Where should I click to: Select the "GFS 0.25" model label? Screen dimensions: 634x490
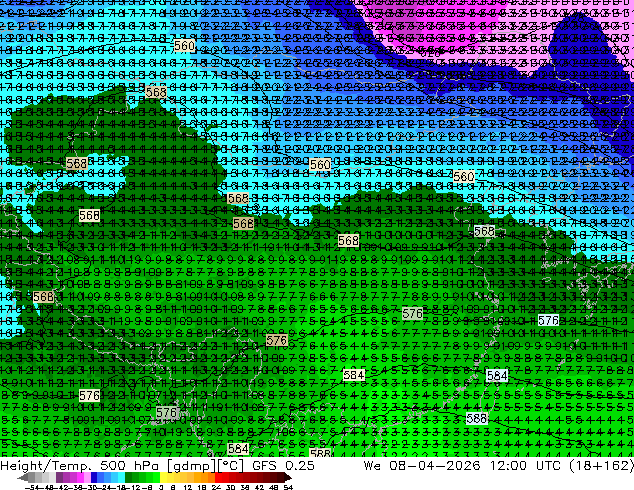[283, 466]
